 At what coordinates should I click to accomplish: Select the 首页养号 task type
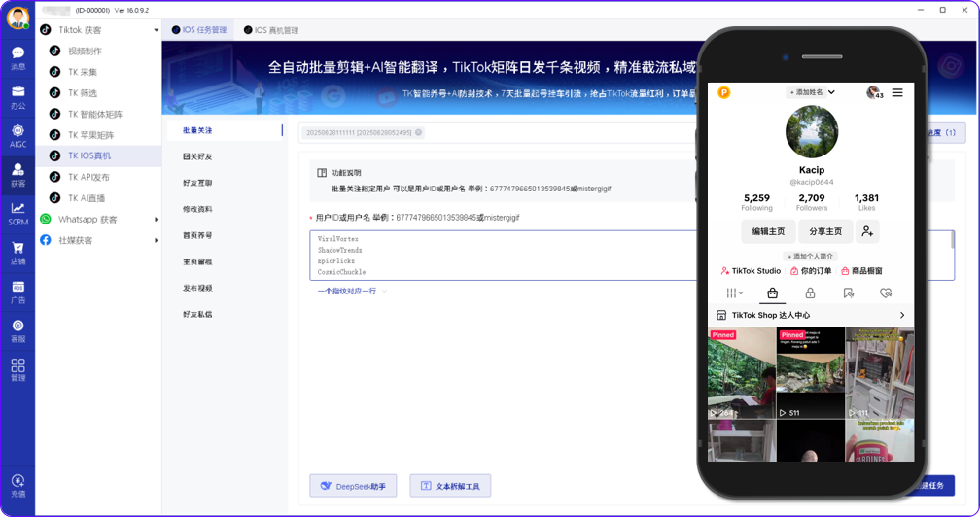point(197,235)
